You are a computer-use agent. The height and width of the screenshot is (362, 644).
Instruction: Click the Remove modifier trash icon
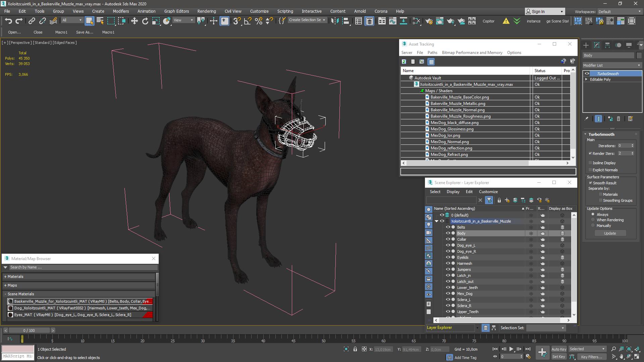pos(619,119)
